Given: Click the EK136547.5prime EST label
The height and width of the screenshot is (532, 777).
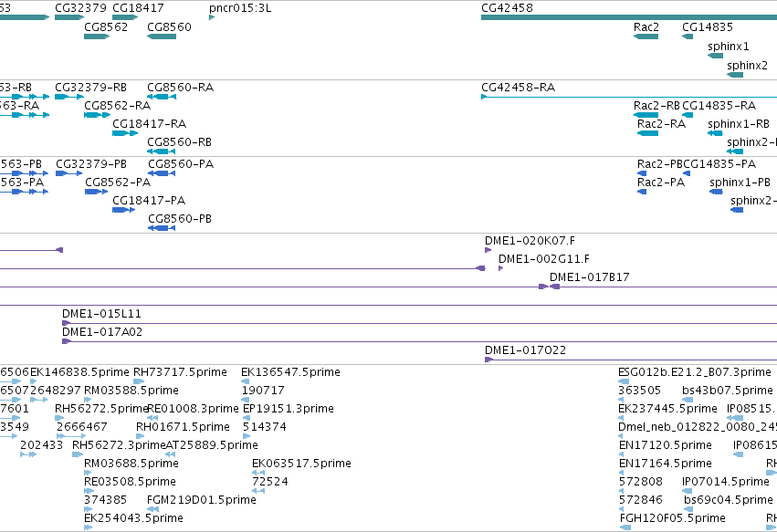Looking at the screenshot, I should tap(290, 372).
